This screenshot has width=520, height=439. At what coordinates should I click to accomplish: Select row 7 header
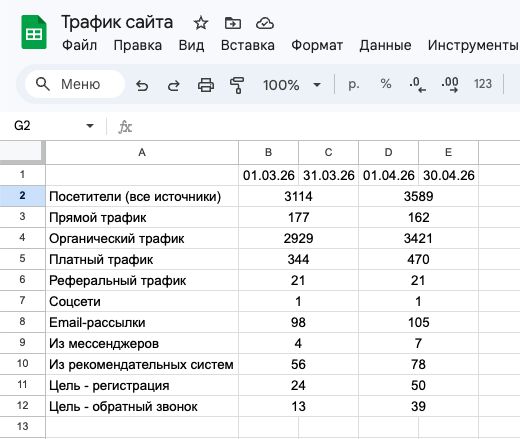point(22,301)
